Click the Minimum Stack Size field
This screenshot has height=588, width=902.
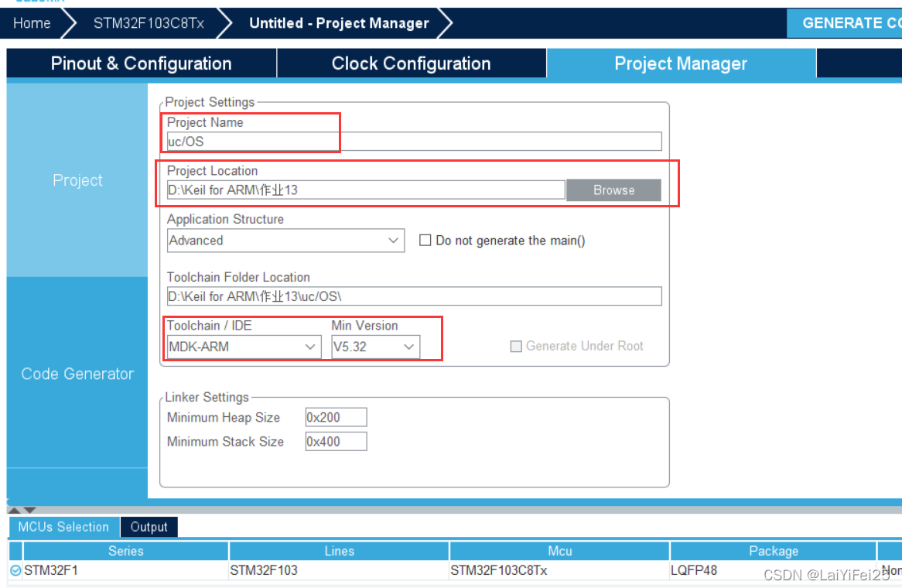[336, 441]
